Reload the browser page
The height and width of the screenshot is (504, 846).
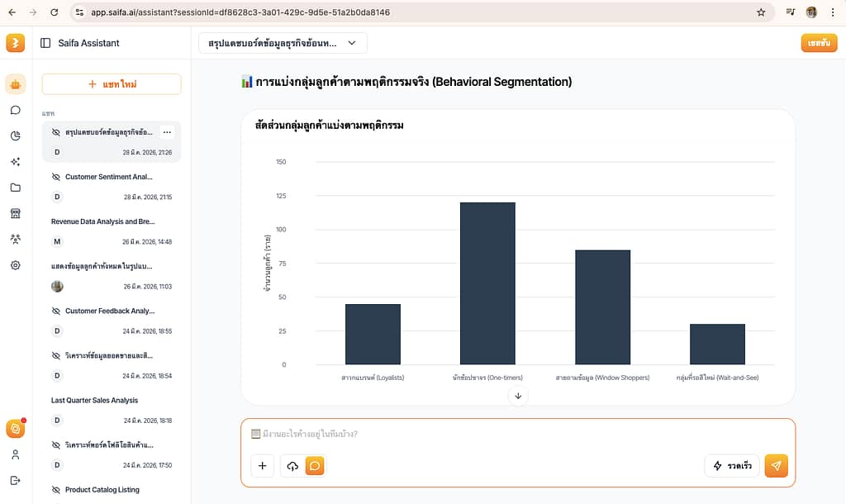coord(54,12)
